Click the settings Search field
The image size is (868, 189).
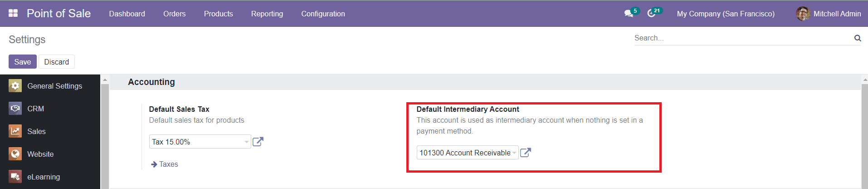[x=742, y=38]
